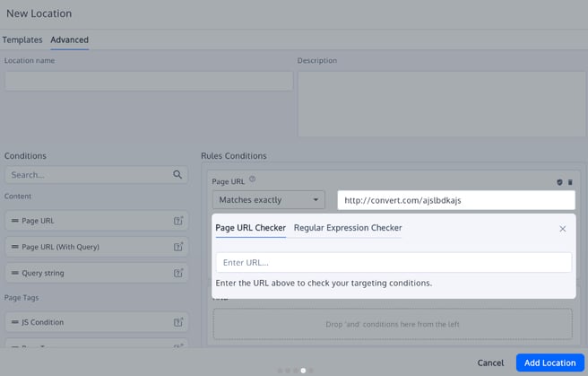The height and width of the screenshot is (376, 588).
Task: Click the info icon next to Page URL rule
Action: pos(253,179)
